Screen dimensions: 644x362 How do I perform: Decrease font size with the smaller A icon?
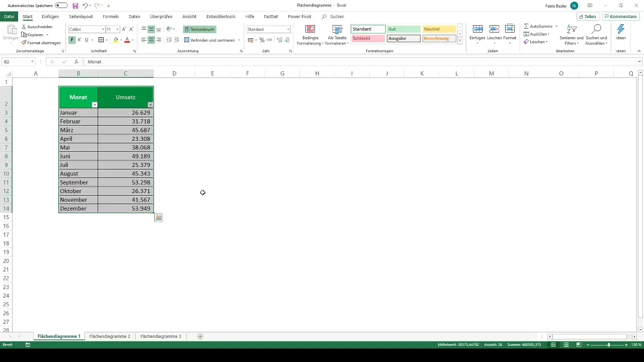tap(132, 30)
